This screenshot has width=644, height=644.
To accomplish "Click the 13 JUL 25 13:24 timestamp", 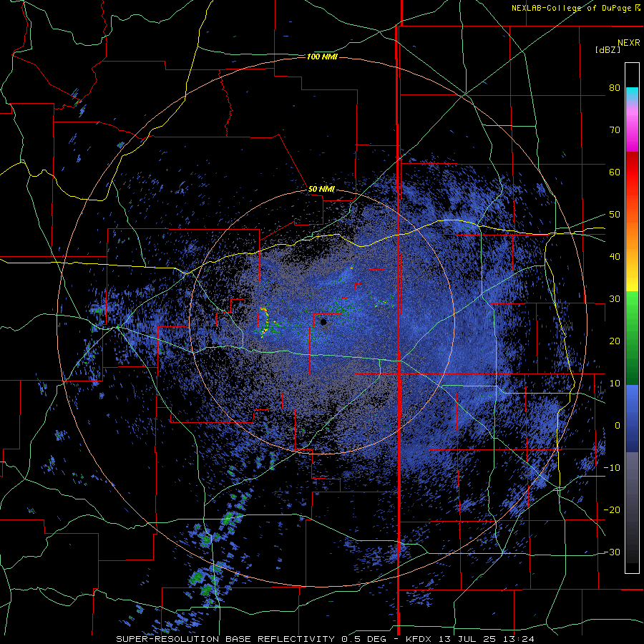I will [487, 639].
